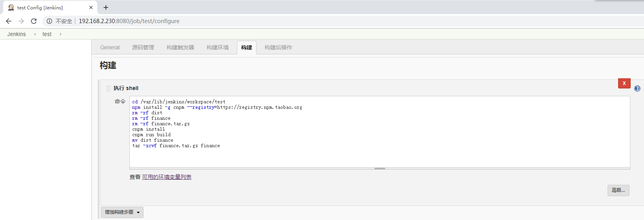
Task: Click the drag handle beside 执行 shell
Action: click(108, 88)
